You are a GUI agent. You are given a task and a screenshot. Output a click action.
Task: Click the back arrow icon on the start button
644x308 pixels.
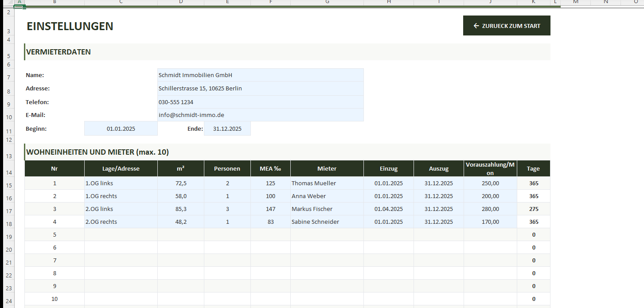(476, 25)
